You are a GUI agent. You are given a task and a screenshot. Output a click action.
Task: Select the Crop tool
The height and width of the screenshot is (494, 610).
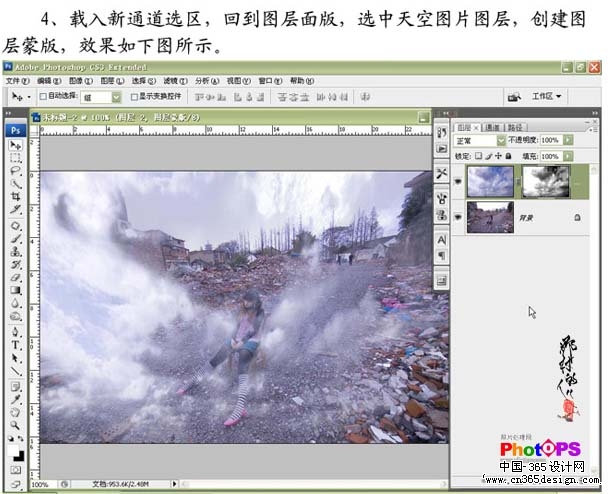[16, 196]
